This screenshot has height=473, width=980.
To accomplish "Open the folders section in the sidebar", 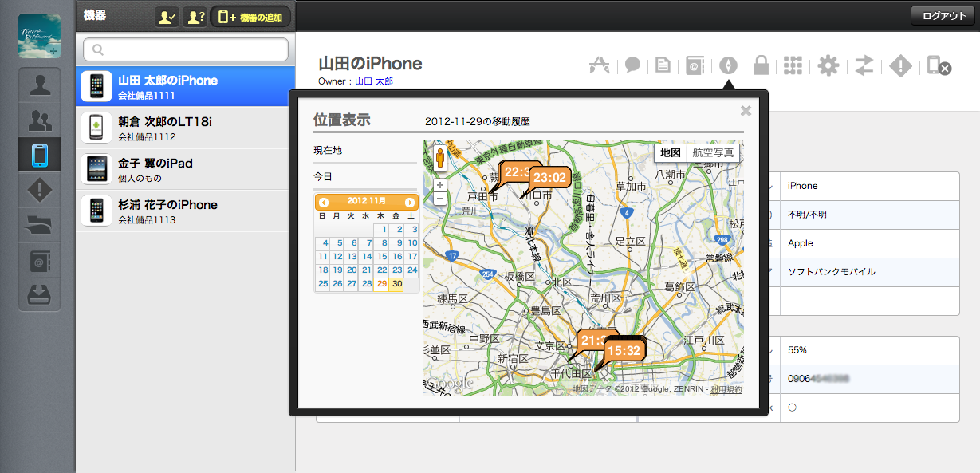I will click(39, 225).
